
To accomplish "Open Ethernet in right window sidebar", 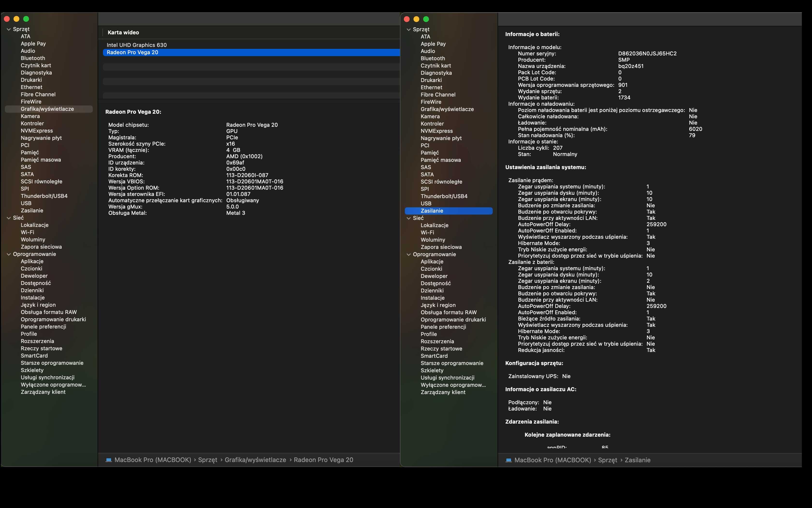I will point(432,87).
